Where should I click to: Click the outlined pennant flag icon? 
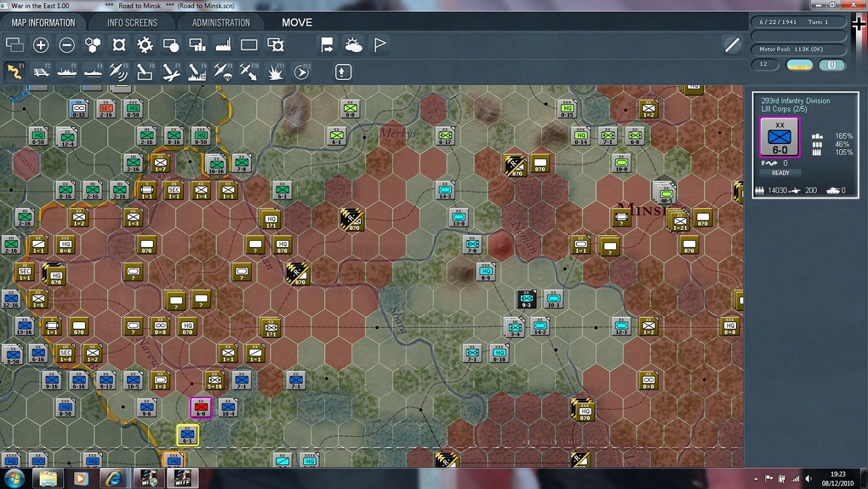click(x=379, y=45)
